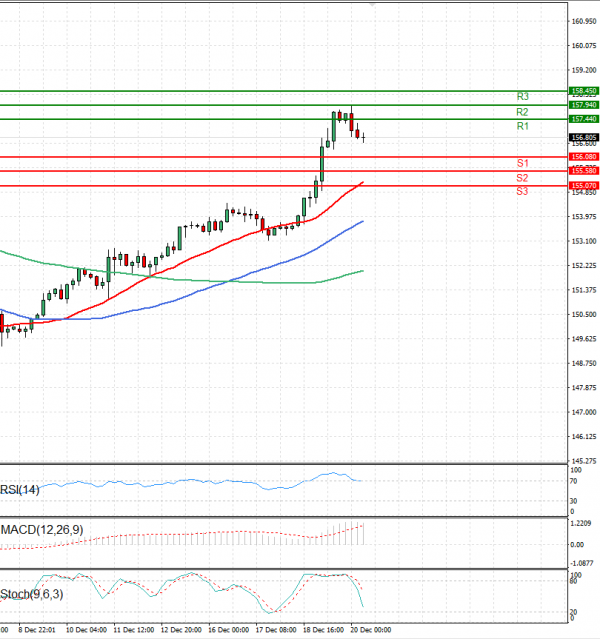Click the 155.580 support price label
The image size is (600, 639).
(x=584, y=171)
